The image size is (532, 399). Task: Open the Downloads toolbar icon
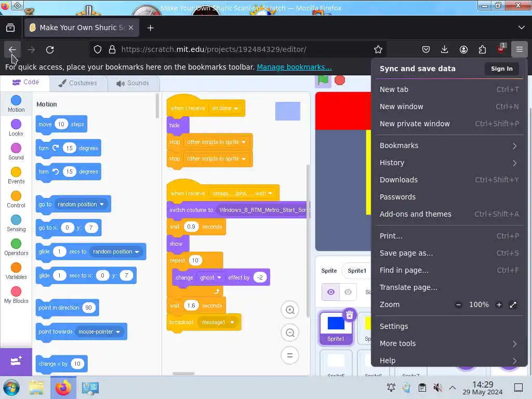tap(445, 49)
